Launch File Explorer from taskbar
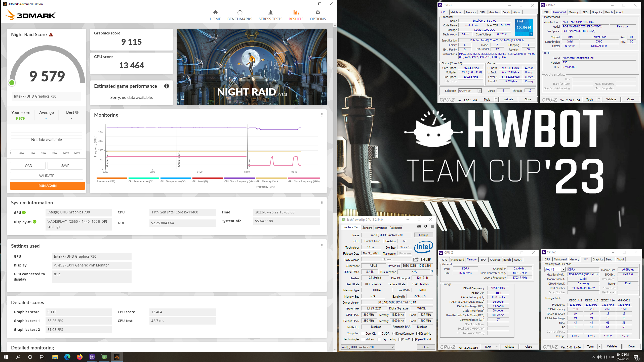This screenshot has width=644, height=362. (55, 357)
